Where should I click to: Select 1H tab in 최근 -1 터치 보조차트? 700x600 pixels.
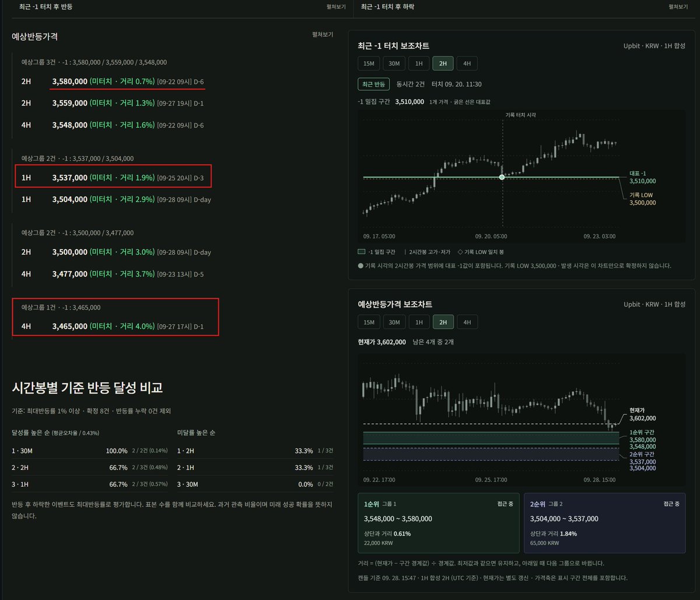(x=418, y=64)
